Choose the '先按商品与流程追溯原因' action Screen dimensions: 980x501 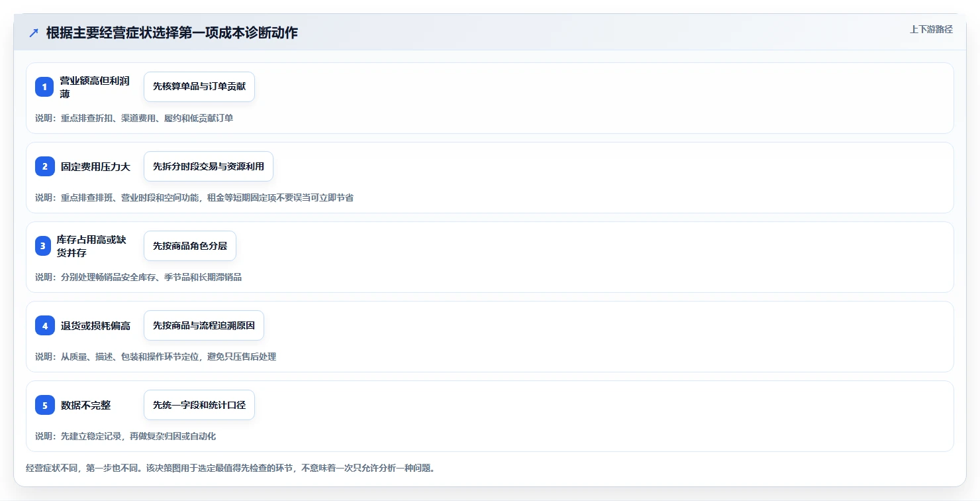(204, 325)
